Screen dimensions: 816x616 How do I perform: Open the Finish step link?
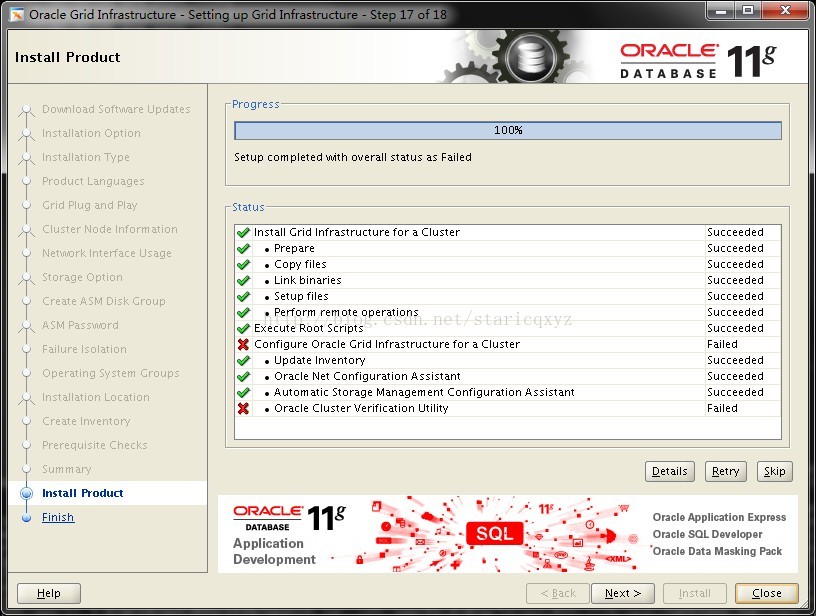click(x=58, y=517)
